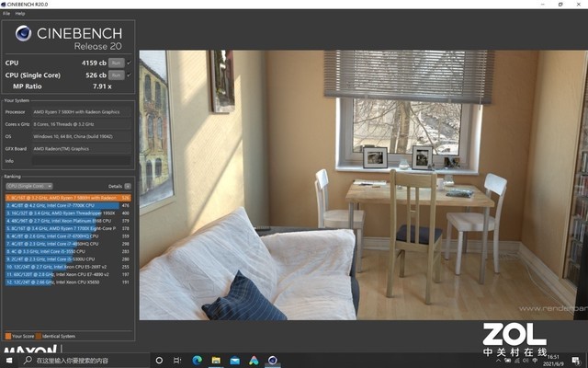588x368 pixels.
Task: Toggle the checkbox beside the CPU test
Action: click(129, 63)
